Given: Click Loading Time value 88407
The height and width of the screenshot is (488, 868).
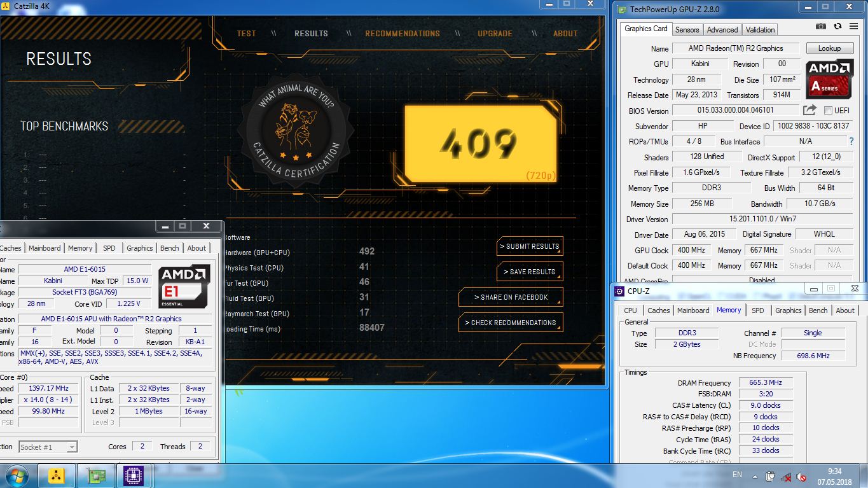Looking at the screenshot, I should click(x=371, y=328).
